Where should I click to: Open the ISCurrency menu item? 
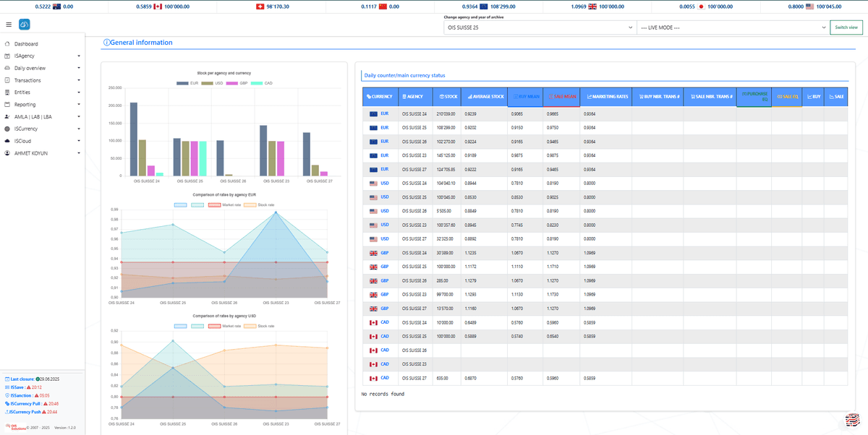42,129
